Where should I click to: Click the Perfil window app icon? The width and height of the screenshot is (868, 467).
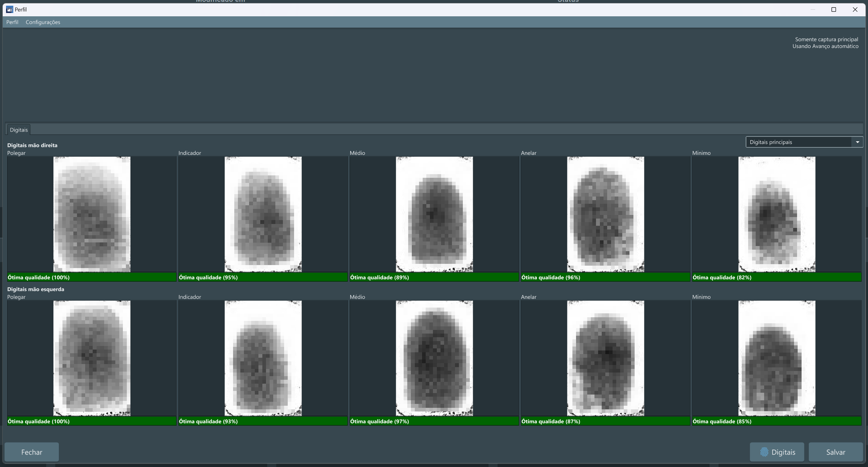[9, 9]
